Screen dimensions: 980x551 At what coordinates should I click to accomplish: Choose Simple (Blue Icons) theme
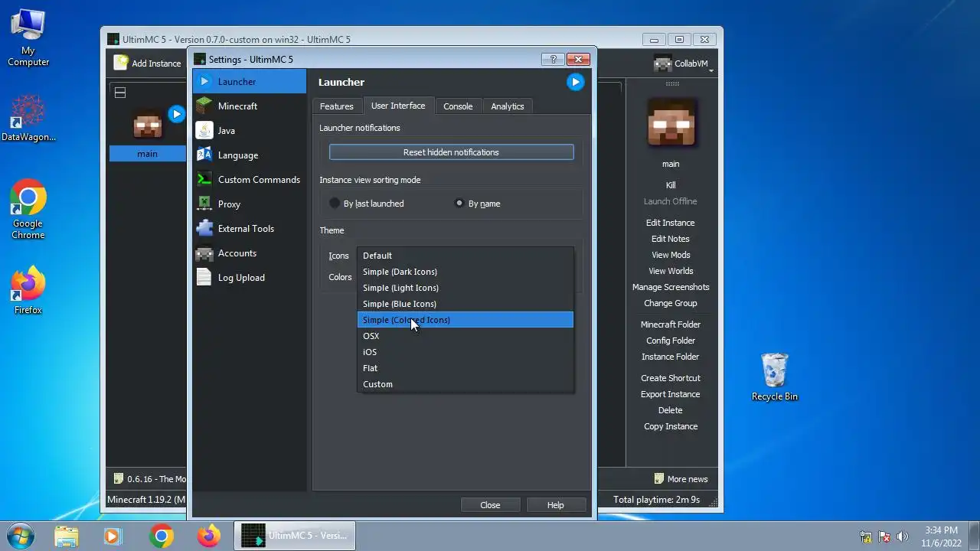tap(465, 304)
